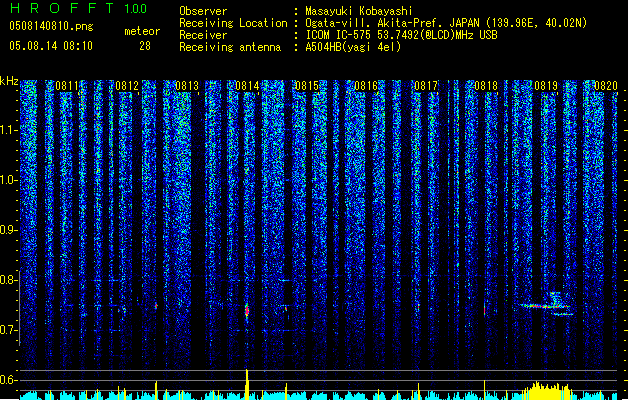Click the 0.9 kHz axis label
The width and height of the screenshot is (629, 400).
click(x=9, y=230)
